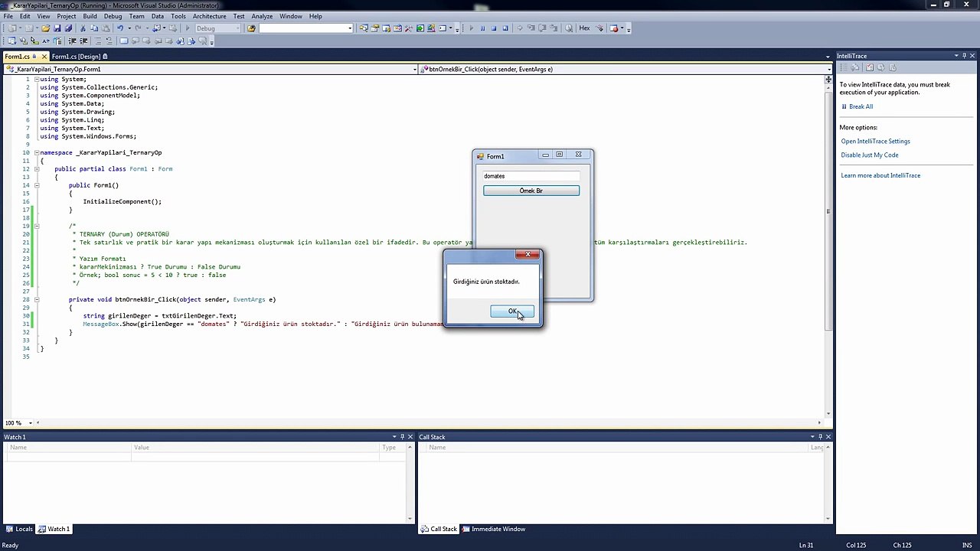Image resolution: width=980 pixels, height=551 pixels.
Task: Click the domates text field in Form1
Action: tap(531, 176)
